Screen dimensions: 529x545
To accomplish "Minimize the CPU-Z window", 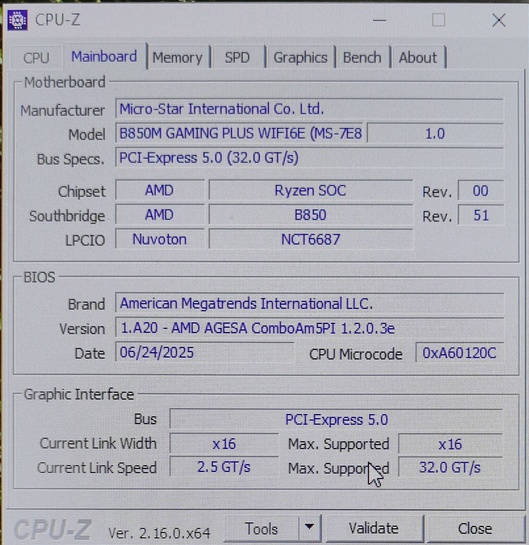I will click(x=379, y=20).
